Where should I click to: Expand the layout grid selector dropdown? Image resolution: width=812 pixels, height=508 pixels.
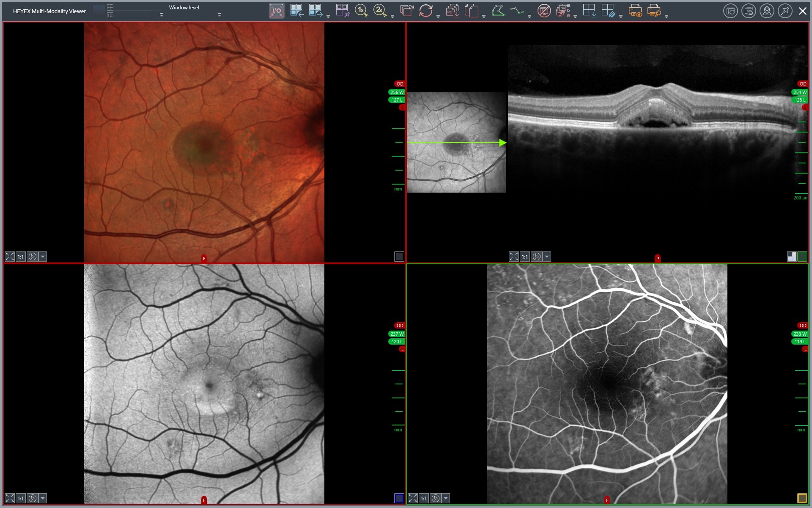click(x=161, y=15)
